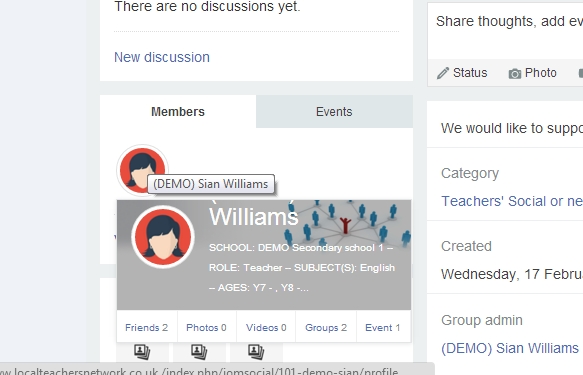
Task: Open Sian Williams' small member avatar
Action: 142,170
